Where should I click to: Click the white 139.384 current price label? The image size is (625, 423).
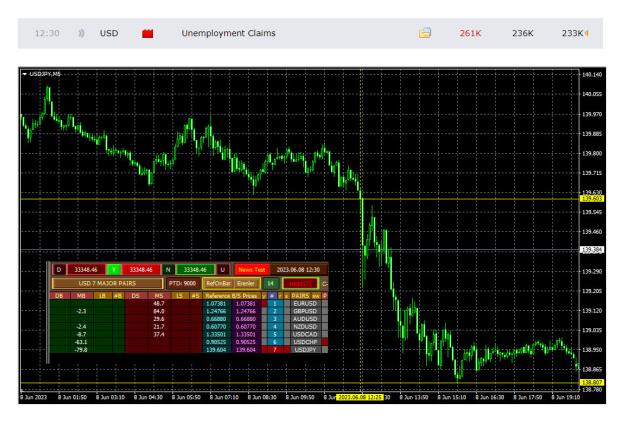pyautogui.click(x=592, y=250)
